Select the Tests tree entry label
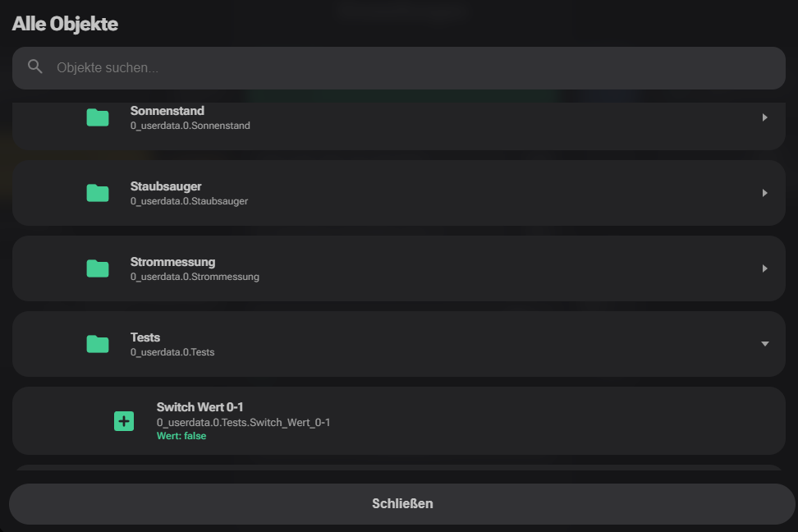The width and height of the screenshot is (798, 532). coord(145,337)
